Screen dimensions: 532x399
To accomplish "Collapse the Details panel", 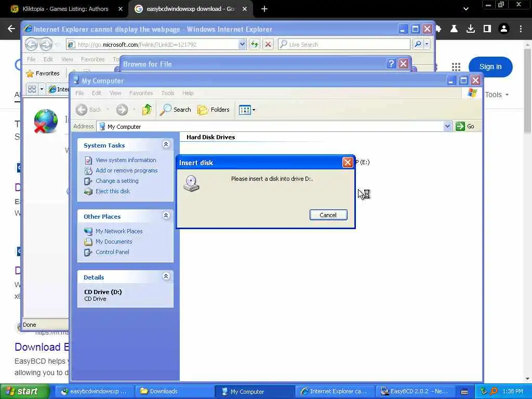I will (166, 276).
